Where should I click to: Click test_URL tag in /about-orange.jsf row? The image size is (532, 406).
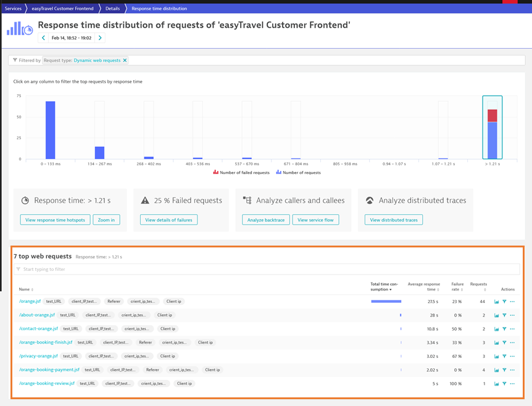tap(67, 315)
